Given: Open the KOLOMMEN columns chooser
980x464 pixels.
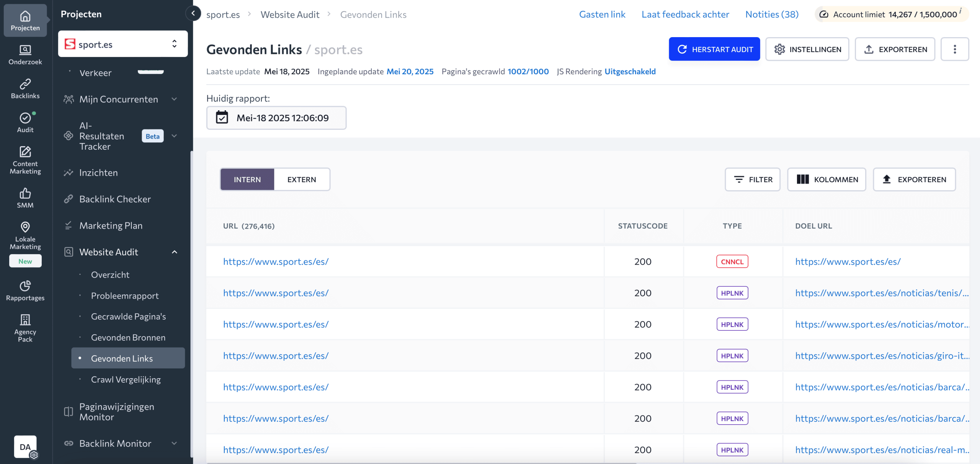Looking at the screenshot, I should [x=826, y=179].
